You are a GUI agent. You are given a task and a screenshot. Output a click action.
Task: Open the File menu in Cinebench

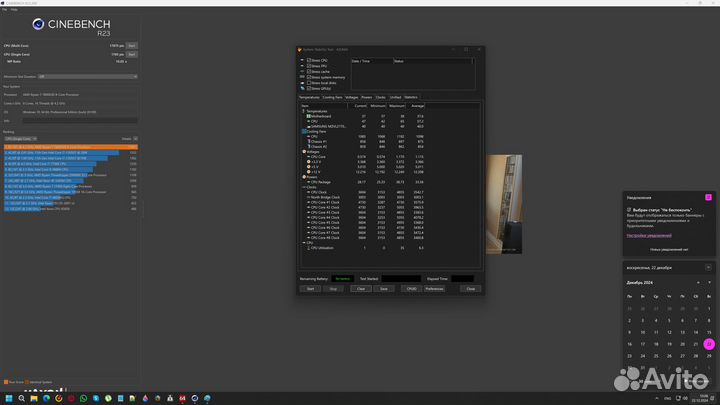(4, 9)
